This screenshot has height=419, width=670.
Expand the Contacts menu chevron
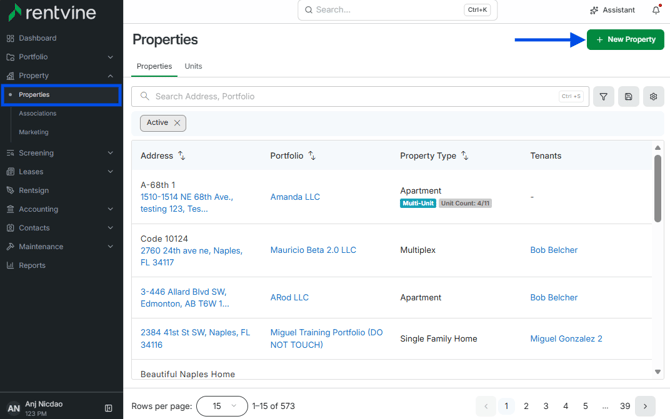pyautogui.click(x=110, y=228)
